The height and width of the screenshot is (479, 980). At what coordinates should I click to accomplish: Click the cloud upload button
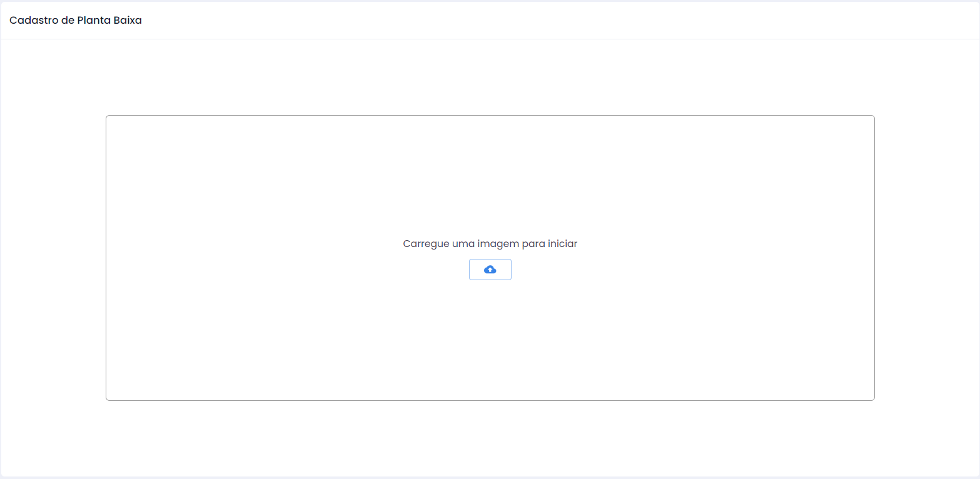pos(490,270)
